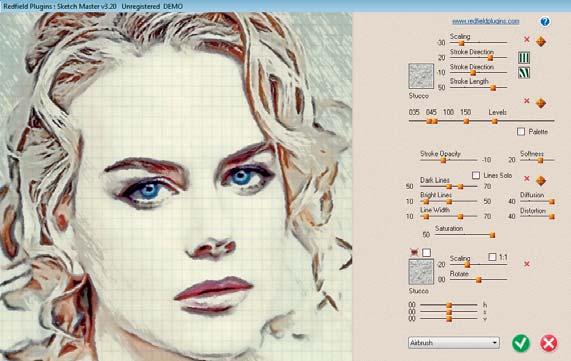Visit the www.redfieldplugins.com link
Screen dimensions: 571x361
coord(485,21)
